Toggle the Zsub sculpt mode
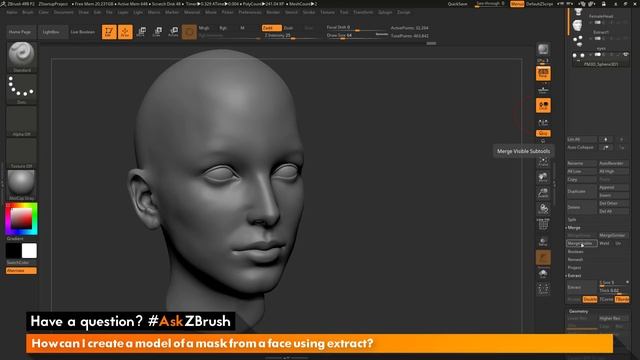This screenshot has width=640, height=360. click(288, 28)
